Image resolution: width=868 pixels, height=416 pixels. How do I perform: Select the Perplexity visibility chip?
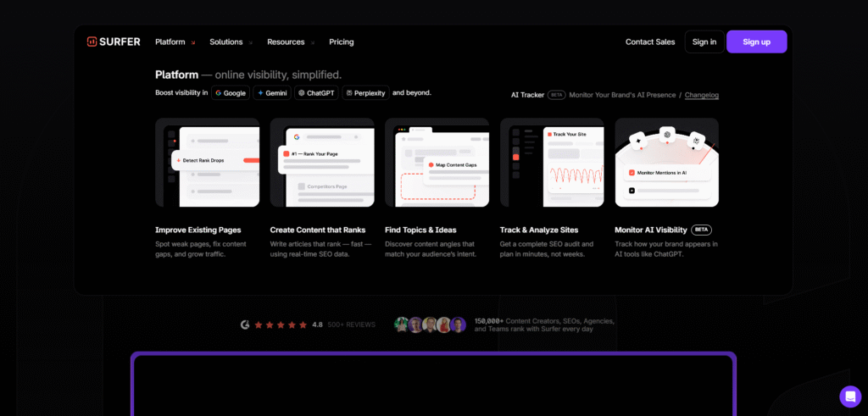(x=365, y=93)
